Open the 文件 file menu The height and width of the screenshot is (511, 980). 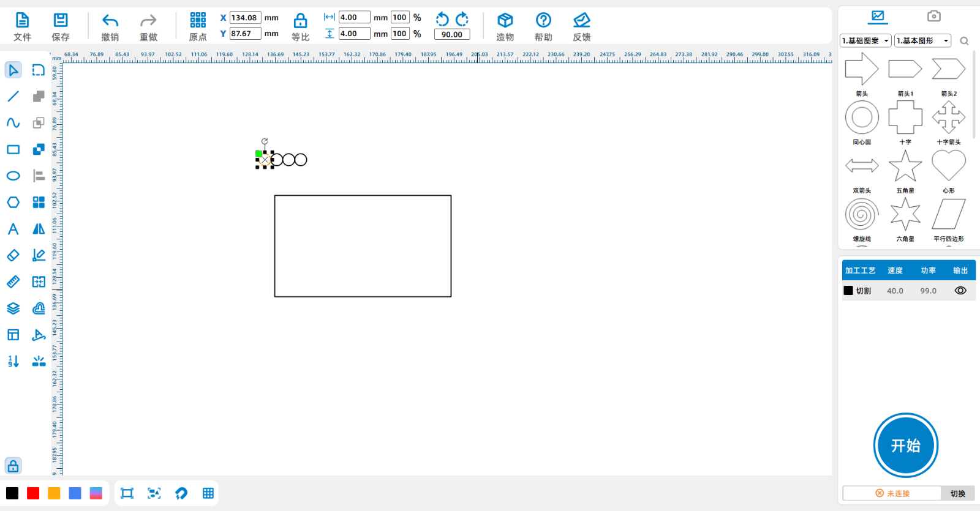22,27
